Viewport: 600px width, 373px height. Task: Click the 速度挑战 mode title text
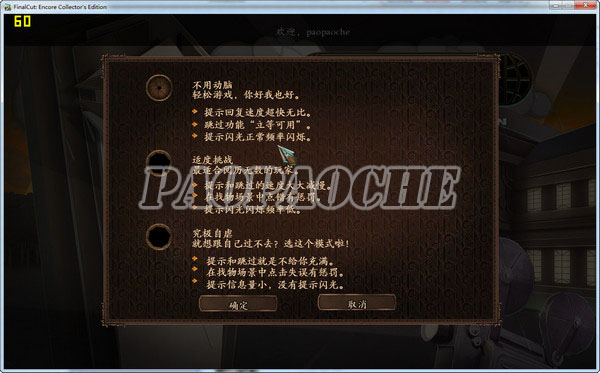point(212,160)
